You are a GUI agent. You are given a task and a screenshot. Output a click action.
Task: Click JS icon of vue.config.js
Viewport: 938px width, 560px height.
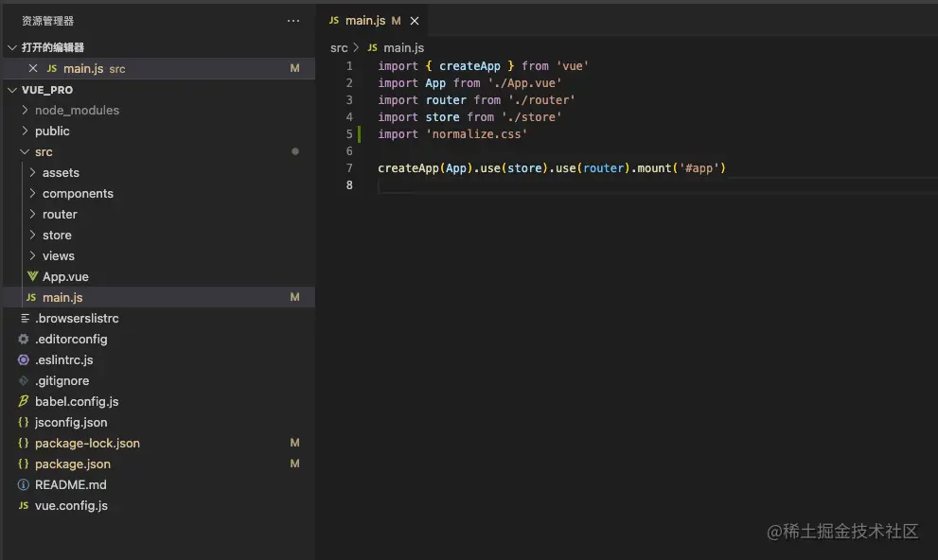(x=24, y=505)
